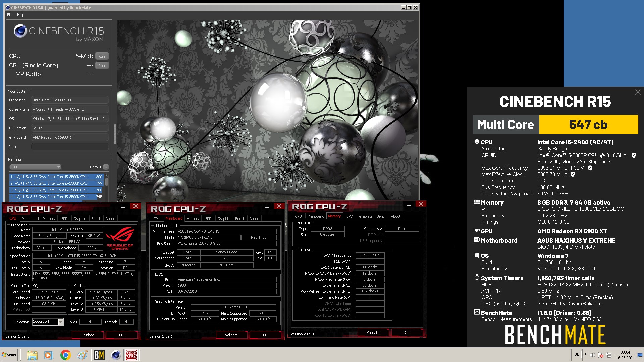Click the shield beside Max Core Frequency
644x362 pixels.
[x=590, y=168]
